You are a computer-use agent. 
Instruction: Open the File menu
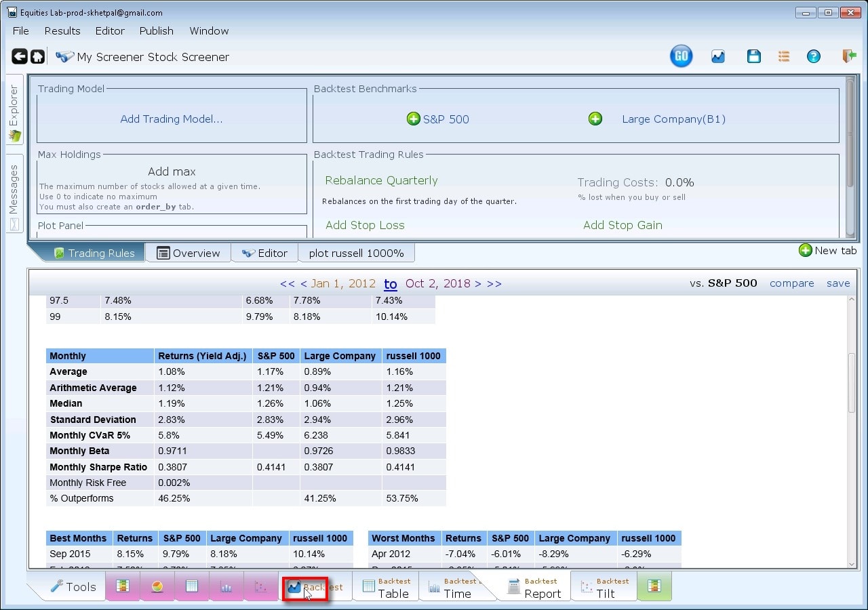[21, 30]
